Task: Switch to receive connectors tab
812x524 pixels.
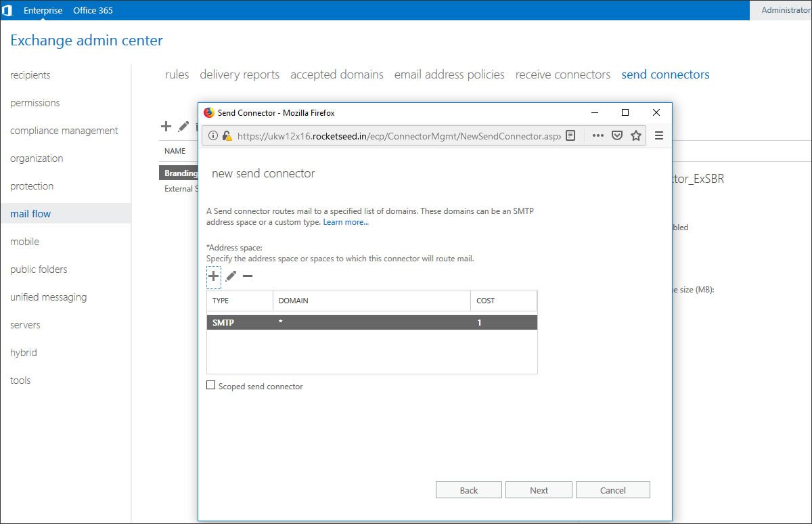Action: pos(562,74)
